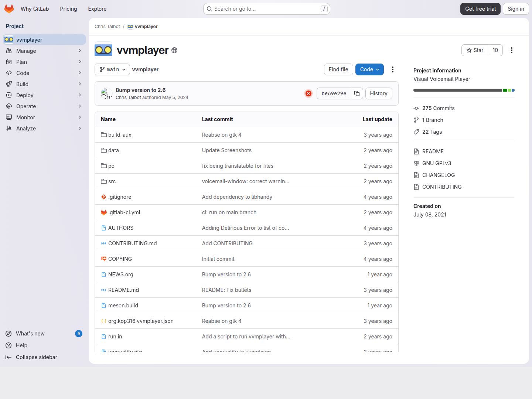Click the Find file button

338,69
